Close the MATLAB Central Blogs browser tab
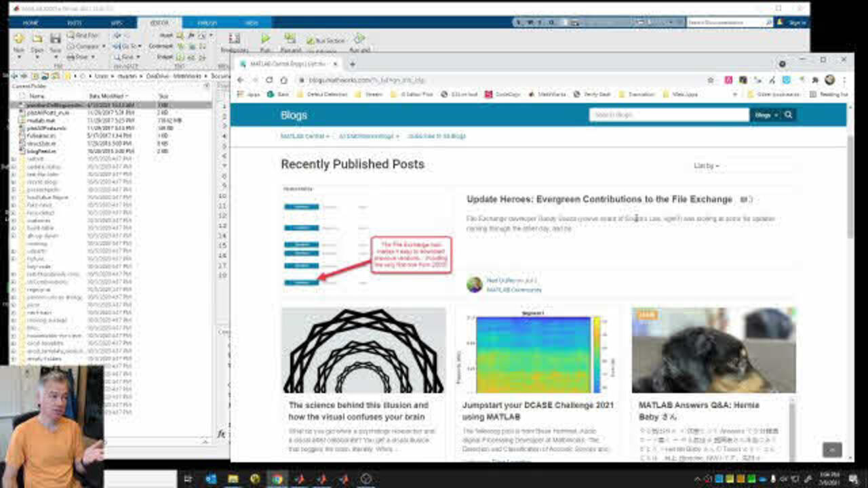 click(x=334, y=64)
